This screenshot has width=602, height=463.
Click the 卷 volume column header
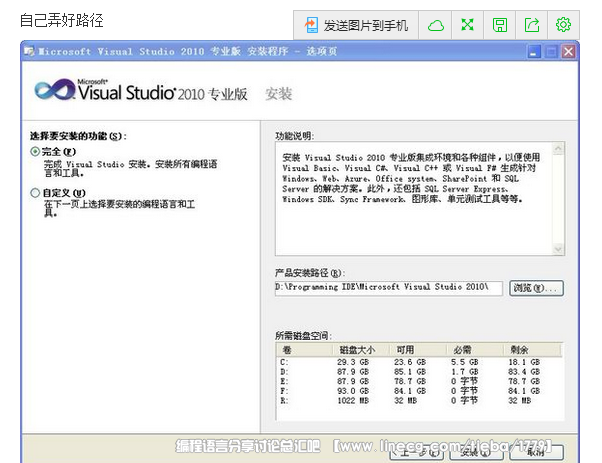coord(304,350)
